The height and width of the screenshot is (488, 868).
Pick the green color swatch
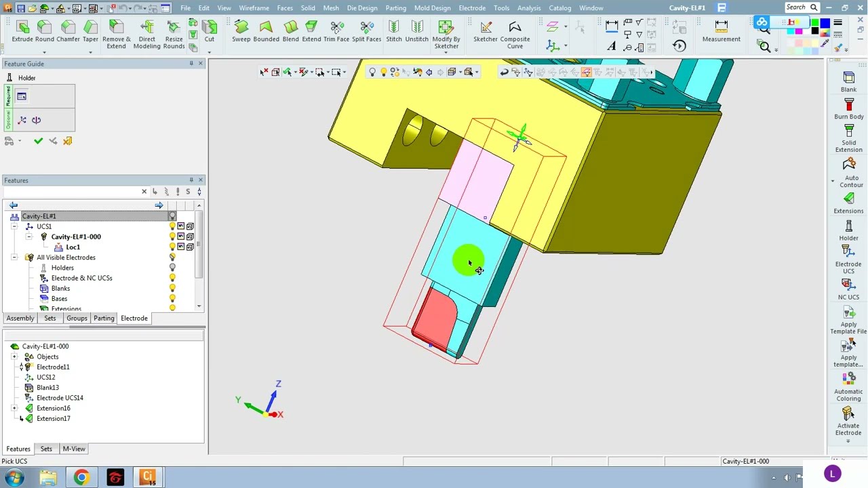pyautogui.click(x=815, y=24)
